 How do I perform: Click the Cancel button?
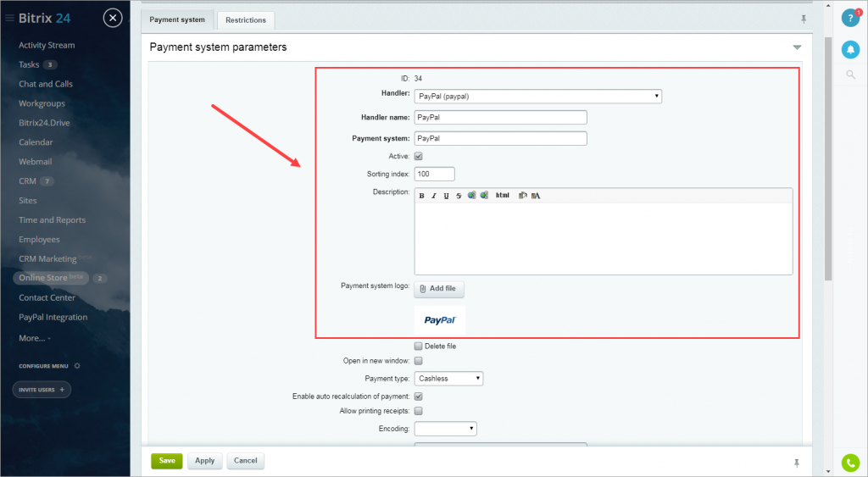click(x=245, y=460)
